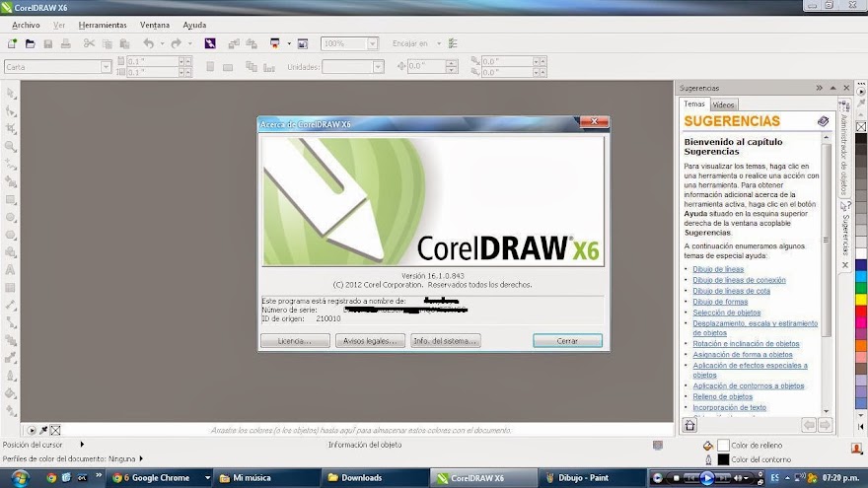Select the Freehand tool in toolbox
The image size is (868, 488).
pyautogui.click(x=11, y=165)
